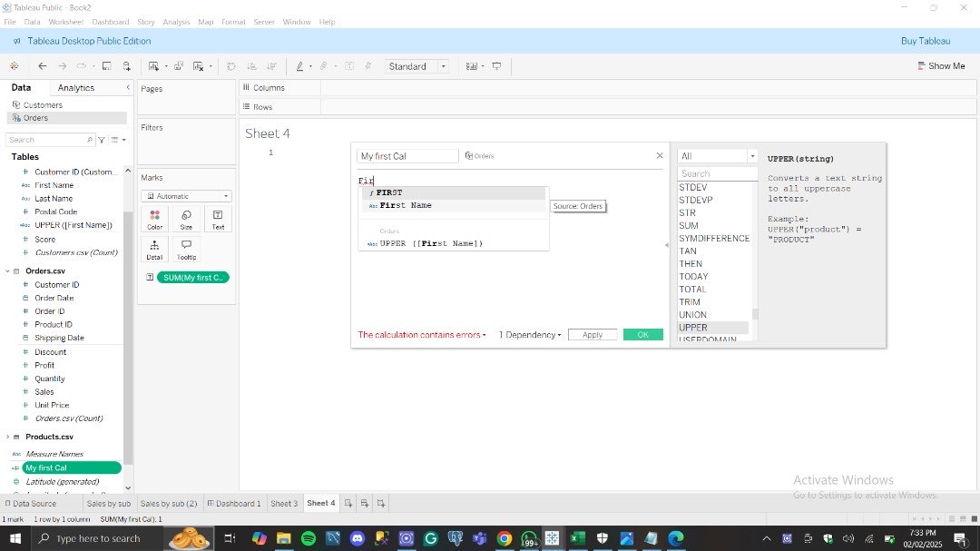Click the Show Me button
The image size is (980, 551).
(x=941, y=65)
